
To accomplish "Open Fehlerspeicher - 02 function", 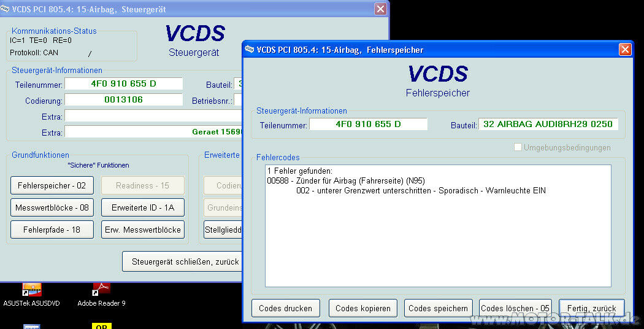I will (x=52, y=185).
